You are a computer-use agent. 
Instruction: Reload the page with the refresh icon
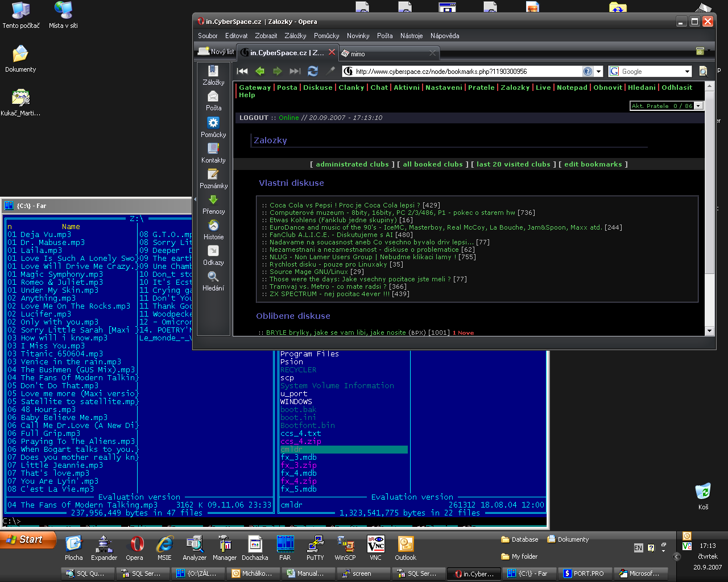(313, 71)
